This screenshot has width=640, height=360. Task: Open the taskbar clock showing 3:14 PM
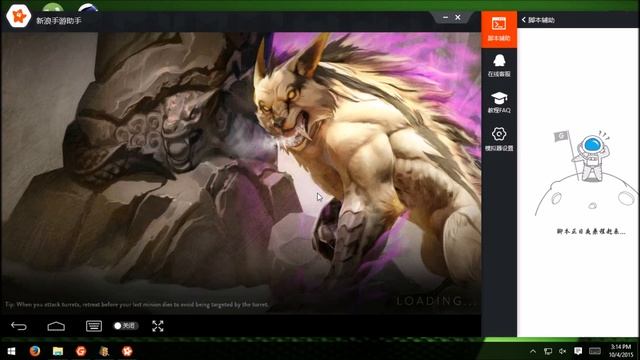(x=621, y=351)
